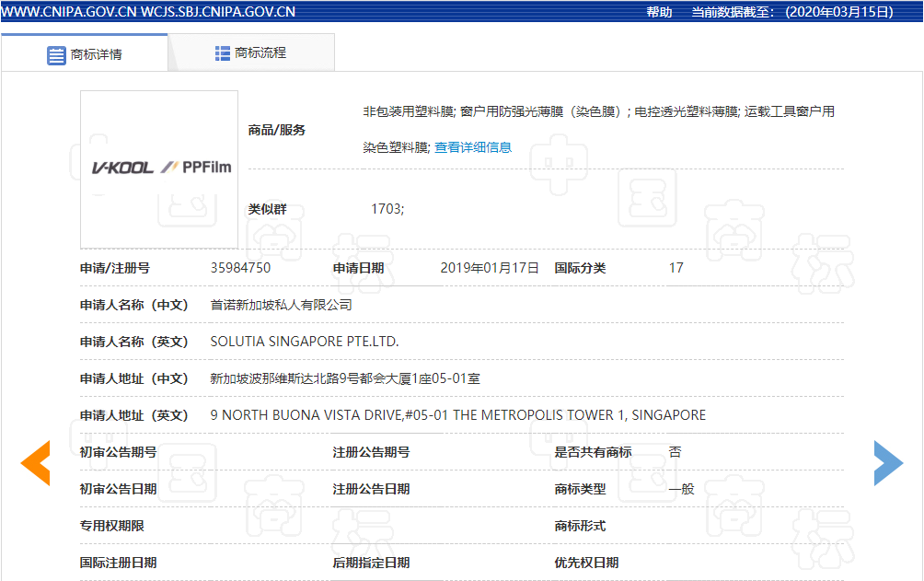Click the application date 2019年01月17日

(x=489, y=268)
